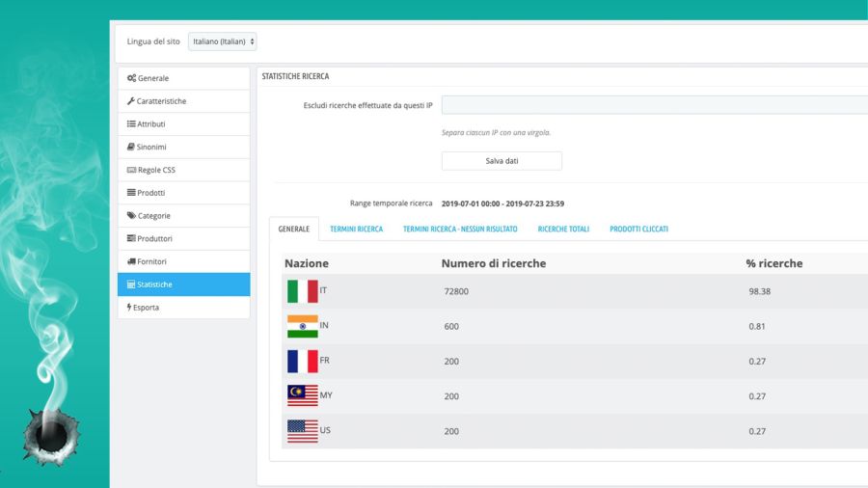
Task: Switch to the Termini Ricerca tab
Action: tap(356, 230)
